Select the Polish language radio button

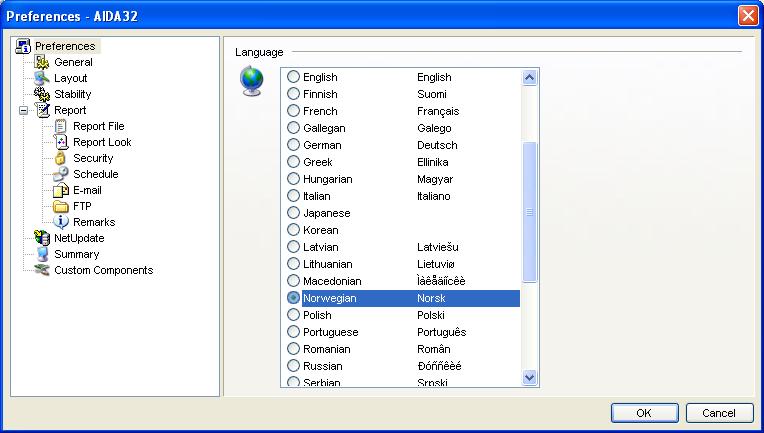click(293, 315)
